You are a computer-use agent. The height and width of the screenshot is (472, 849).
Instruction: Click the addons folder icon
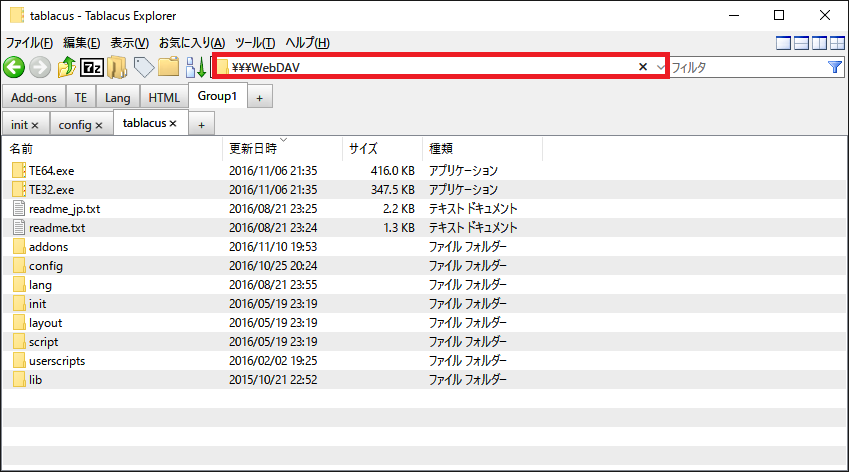pos(19,246)
